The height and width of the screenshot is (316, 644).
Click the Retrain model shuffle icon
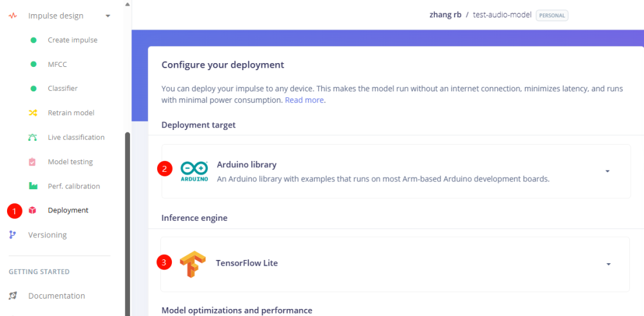[33, 113]
